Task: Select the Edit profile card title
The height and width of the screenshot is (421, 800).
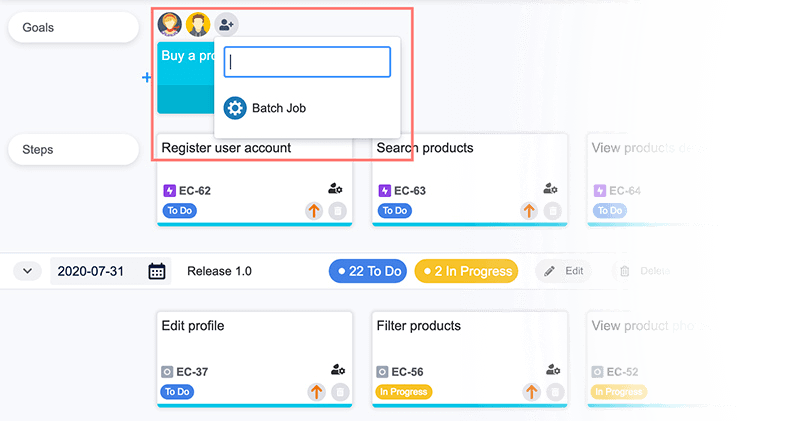Action: tap(193, 326)
